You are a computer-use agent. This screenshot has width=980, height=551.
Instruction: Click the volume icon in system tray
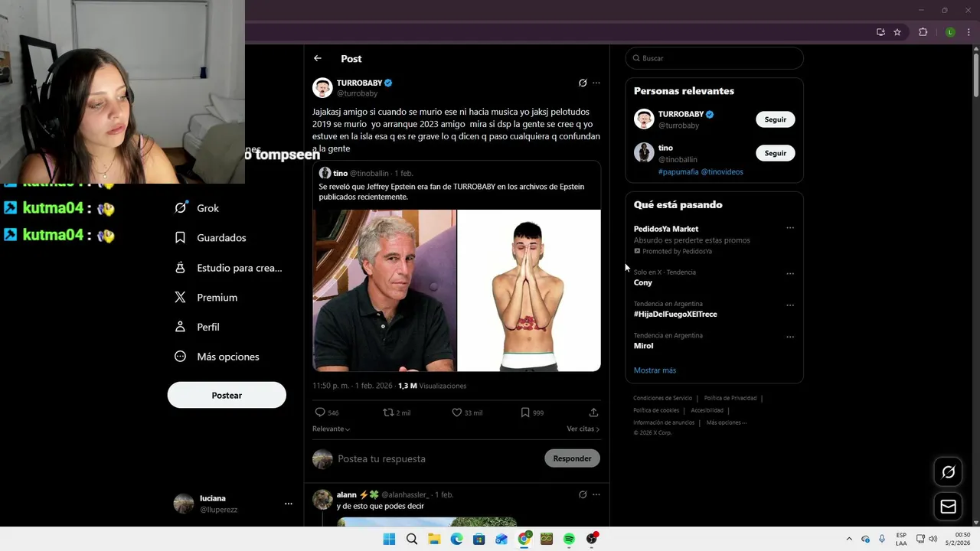(x=933, y=539)
